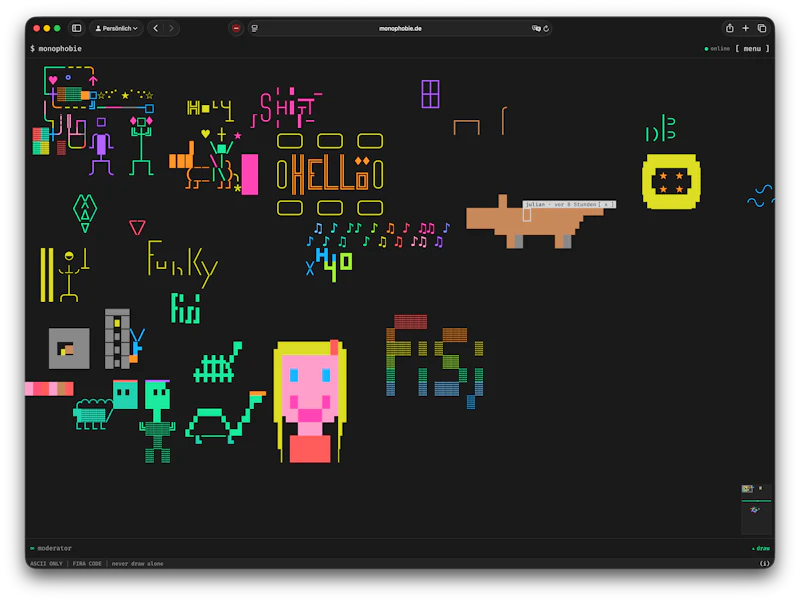This screenshot has width=800, height=602.
Task: Open the Share sheet
Action: click(x=730, y=29)
